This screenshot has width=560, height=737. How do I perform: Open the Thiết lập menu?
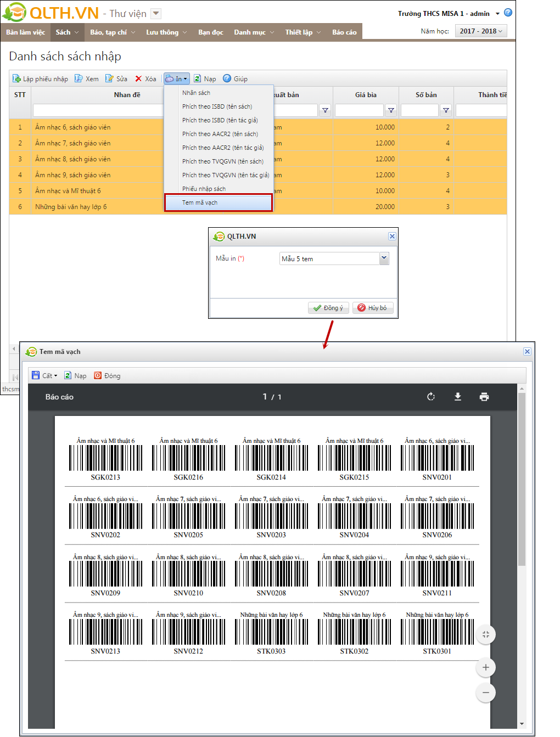[303, 32]
